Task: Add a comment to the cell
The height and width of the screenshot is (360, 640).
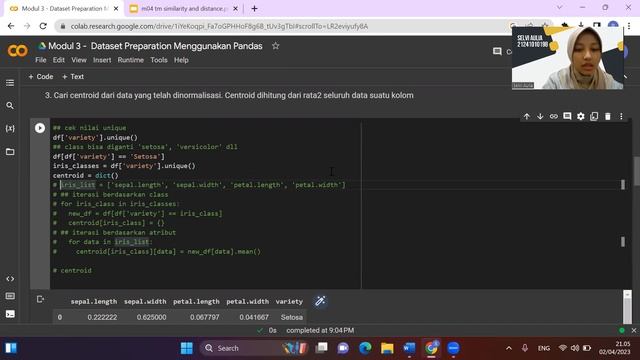Action: coord(567,116)
